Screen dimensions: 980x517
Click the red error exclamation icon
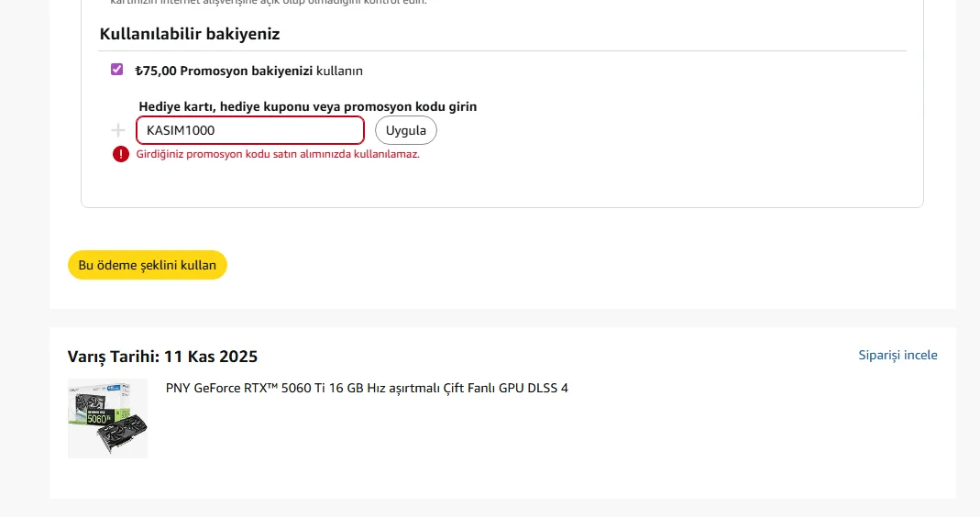click(x=121, y=154)
